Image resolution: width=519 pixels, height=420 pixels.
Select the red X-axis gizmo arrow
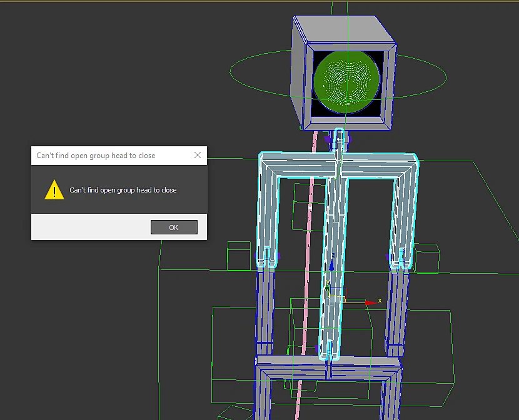click(371, 302)
